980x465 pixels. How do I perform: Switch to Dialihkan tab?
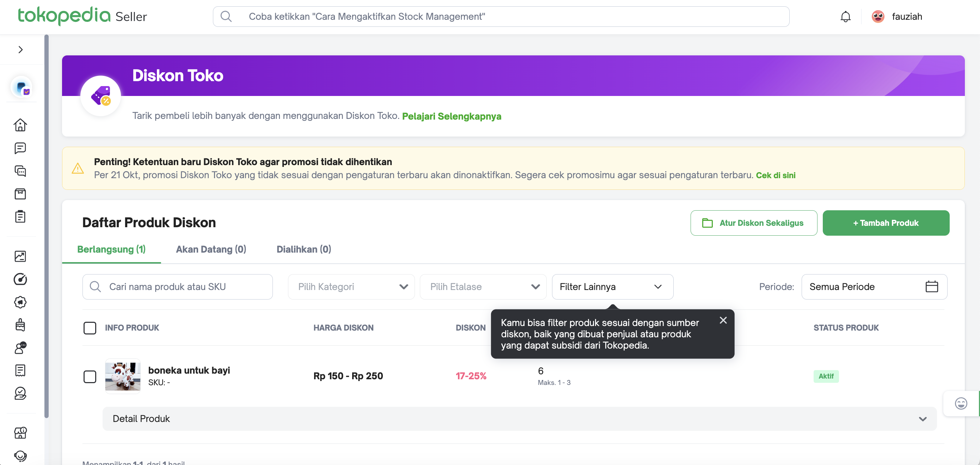click(304, 249)
